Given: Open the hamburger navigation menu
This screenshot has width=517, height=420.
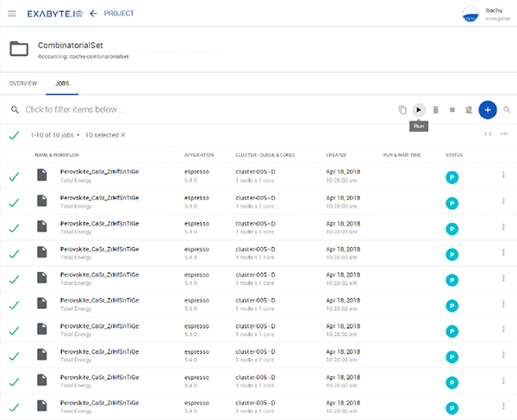Looking at the screenshot, I should (x=12, y=14).
